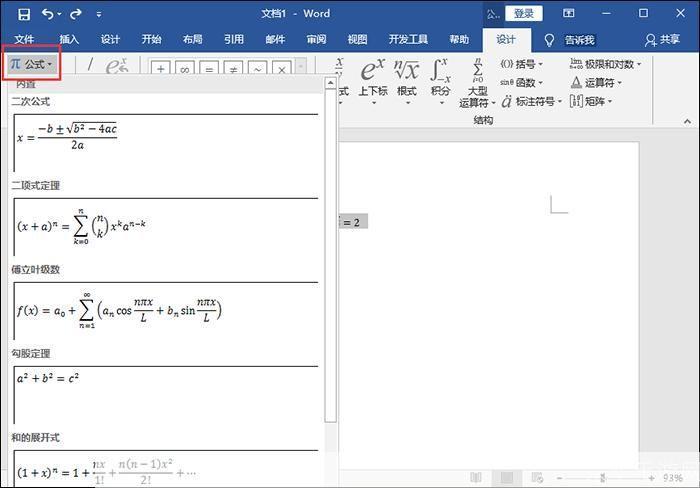Switch to the 审阅 ribbon tab
This screenshot has height=488, width=700.
pyautogui.click(x=316, y=39)
